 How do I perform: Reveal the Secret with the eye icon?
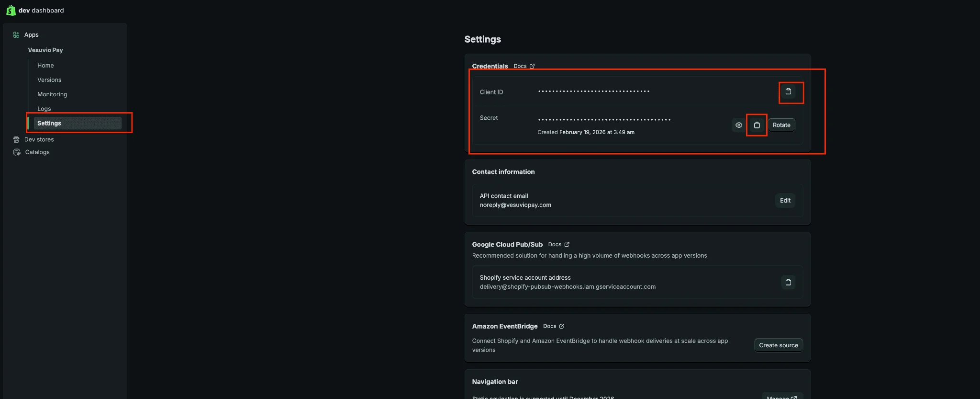[x=739, y=125]
